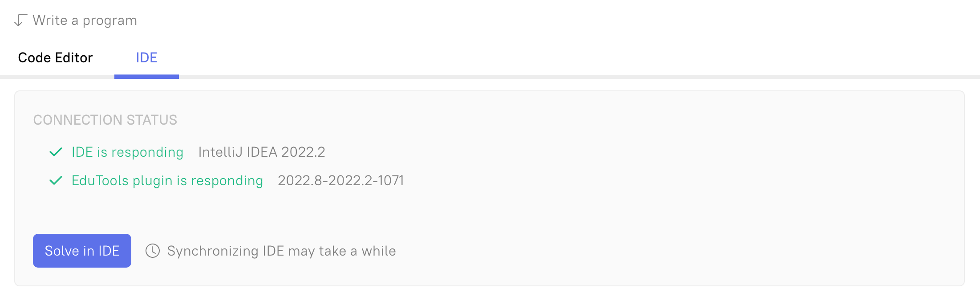Click the gray tab divider line
The height and width of the screenshot is (301, 980).
tap(579, 77)
